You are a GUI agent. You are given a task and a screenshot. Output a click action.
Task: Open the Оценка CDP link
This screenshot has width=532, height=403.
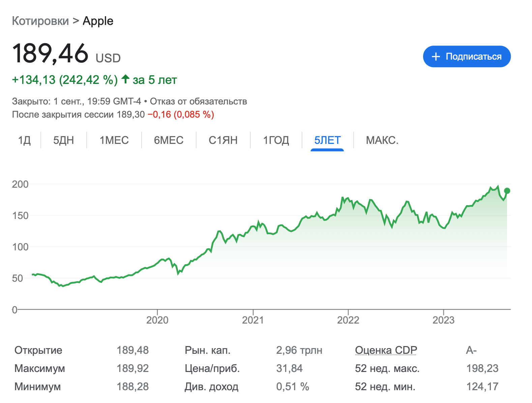(386, 350)
